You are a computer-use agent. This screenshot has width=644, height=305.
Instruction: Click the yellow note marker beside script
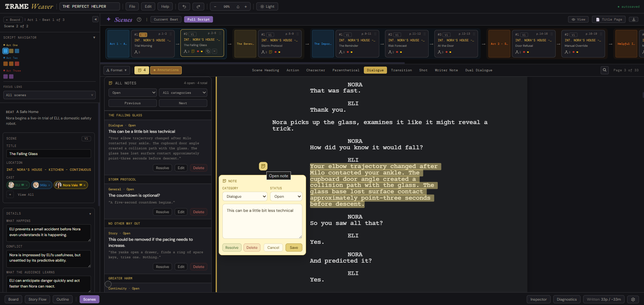263,166
